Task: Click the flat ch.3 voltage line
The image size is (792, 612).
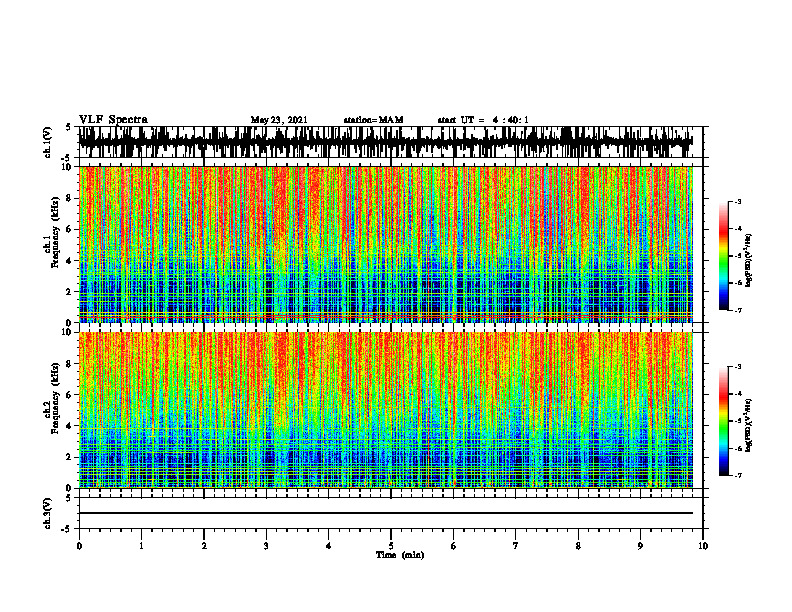Action: pyautogui.click(x=386, y=513)
